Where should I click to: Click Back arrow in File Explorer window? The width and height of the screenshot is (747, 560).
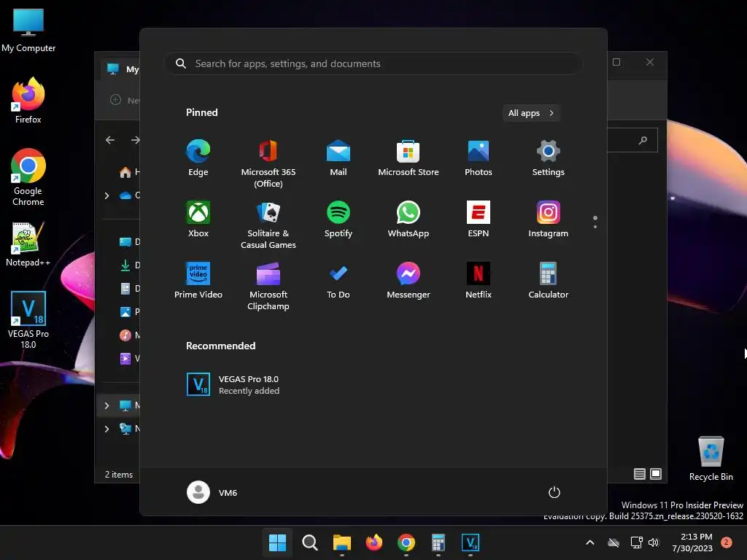pos(110,140)
